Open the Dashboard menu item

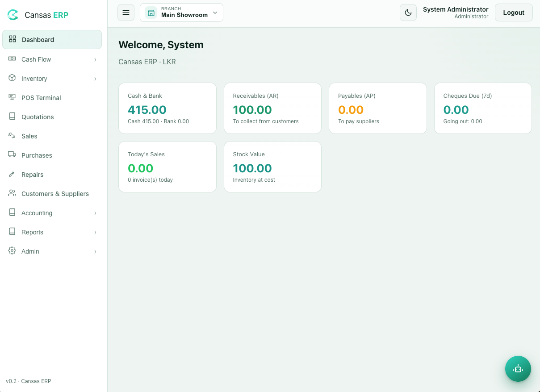pos(52,39)
